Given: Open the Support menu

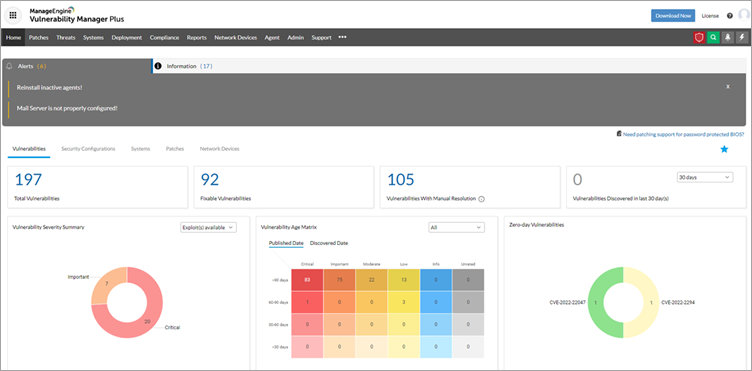Looking at the screenshot, I should (321, 37).
